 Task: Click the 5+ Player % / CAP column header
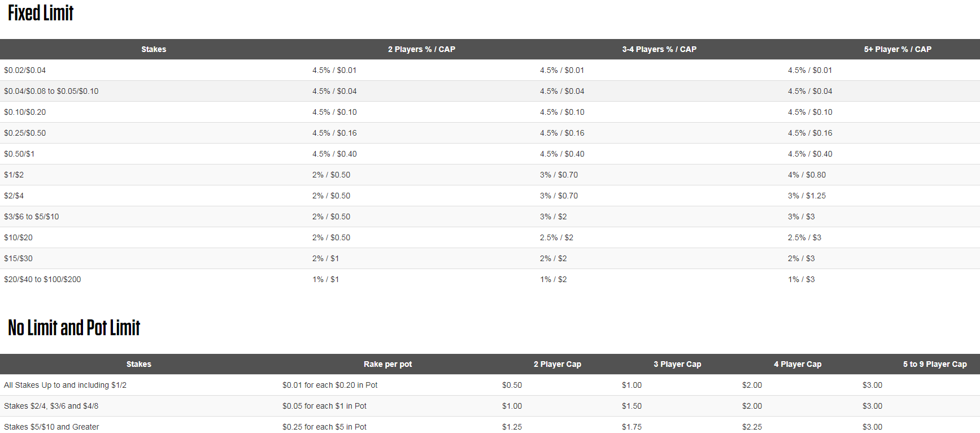coord(898,49)
